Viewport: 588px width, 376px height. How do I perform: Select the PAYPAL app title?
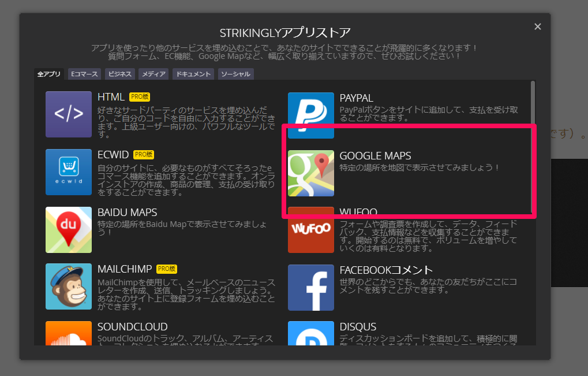coord(357,98)
